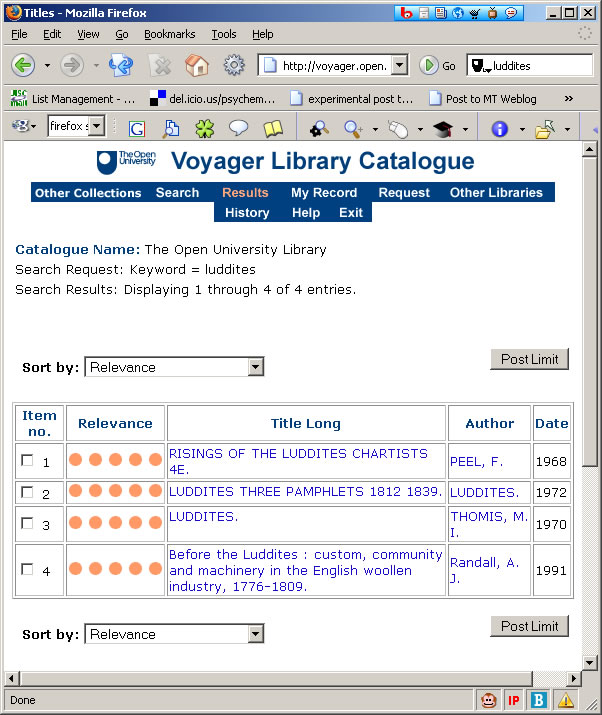Tick the checkbox for item 2
This screenshot has height=715, width=602.
(x=27, y=492)
